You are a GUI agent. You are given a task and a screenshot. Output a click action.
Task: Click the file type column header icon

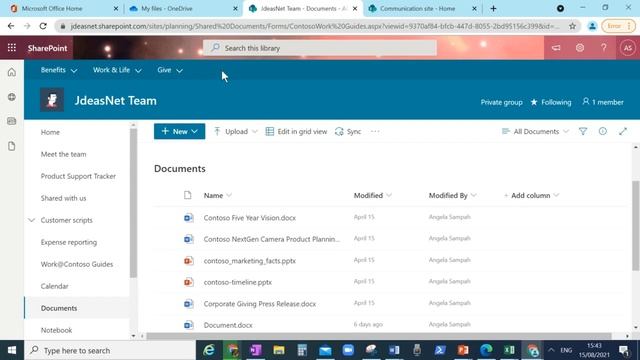coord(187,195)
